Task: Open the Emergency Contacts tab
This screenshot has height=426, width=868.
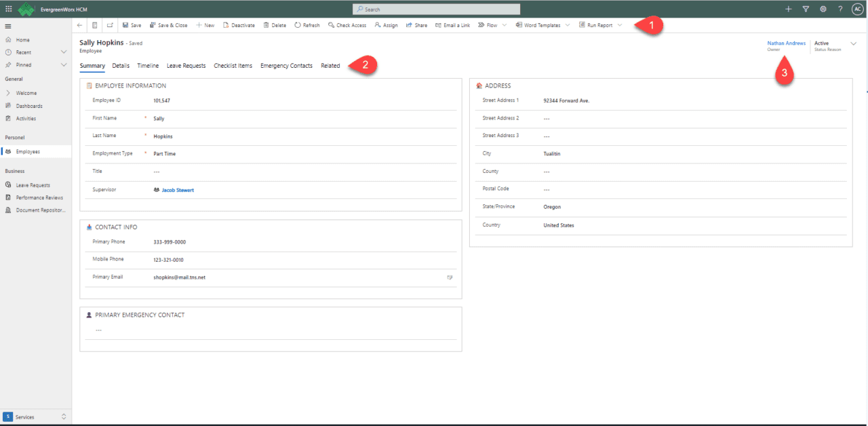Action: click(x=287, y=65)
